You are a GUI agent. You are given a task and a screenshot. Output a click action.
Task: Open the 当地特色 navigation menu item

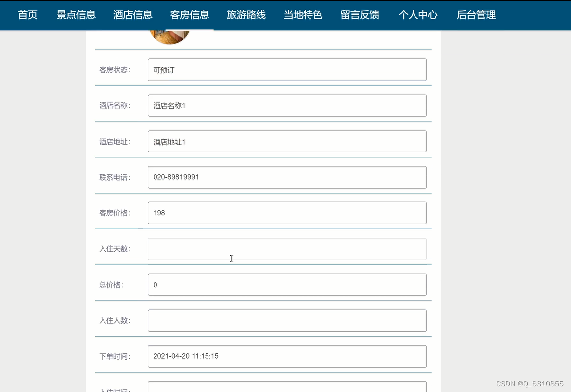(303, 15)
